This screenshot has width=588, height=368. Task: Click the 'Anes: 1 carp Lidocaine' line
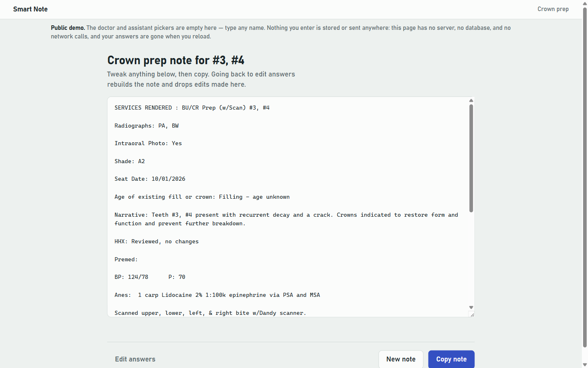click(x=217, y=295)
